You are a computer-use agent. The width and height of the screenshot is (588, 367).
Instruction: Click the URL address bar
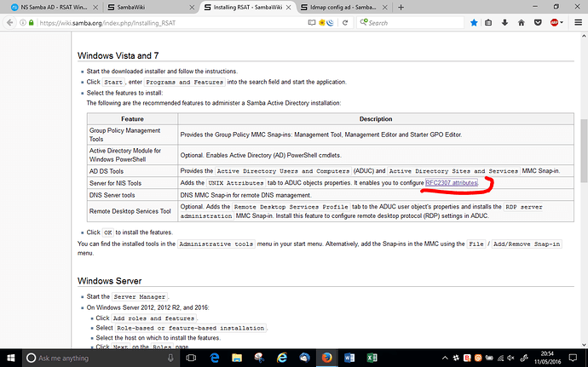pos(170,23)
